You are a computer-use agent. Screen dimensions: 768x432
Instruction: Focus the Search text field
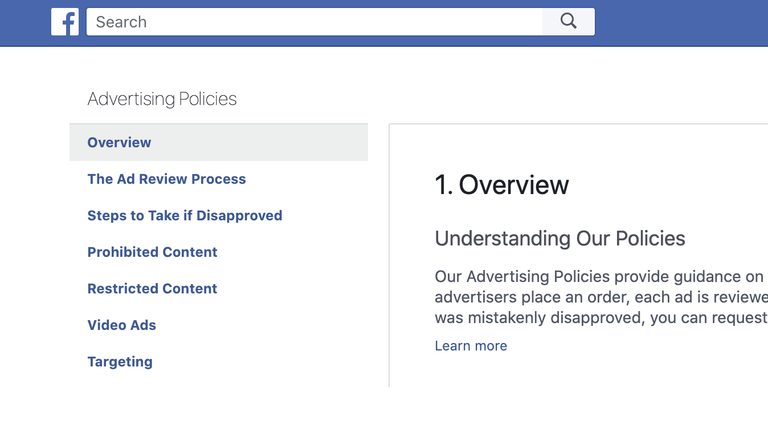click(x=314, y=22)
